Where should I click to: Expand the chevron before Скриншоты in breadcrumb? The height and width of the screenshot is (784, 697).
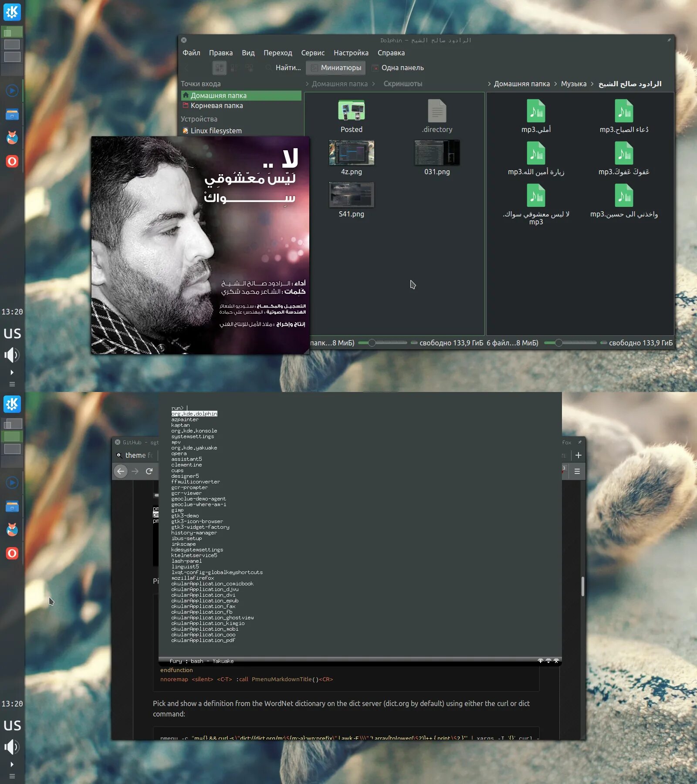(373, 84)
